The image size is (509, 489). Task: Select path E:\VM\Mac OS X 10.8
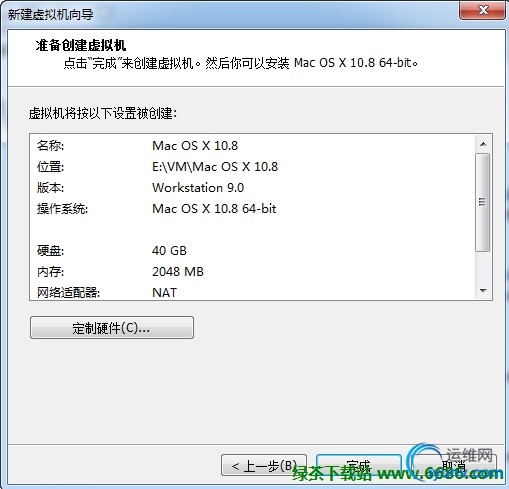click(x=215, y=167)
